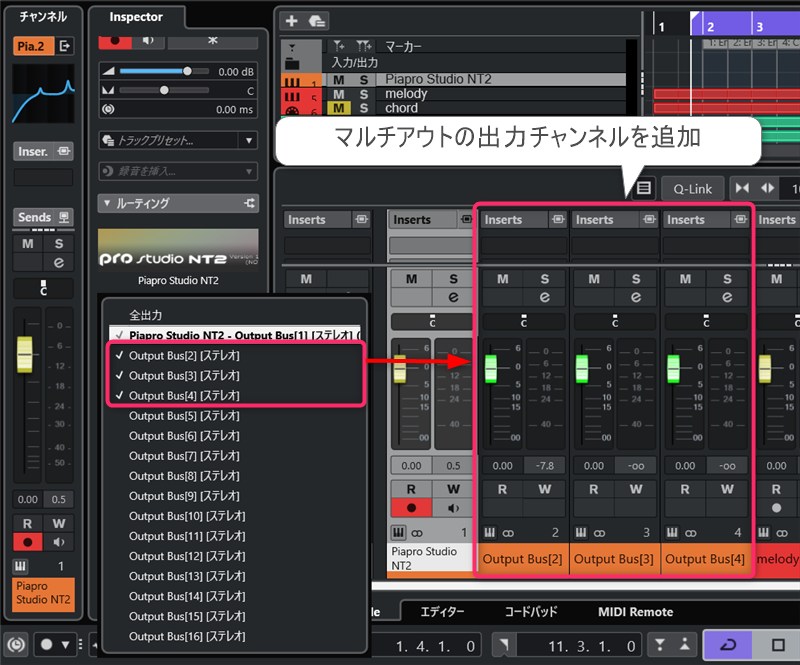Image resolution: width=800 pixels, height=665 pixels.
Task: Edit channel settings 'e' on Output Bus[2]
Action: pyautogui.click(x=544, y=297)
